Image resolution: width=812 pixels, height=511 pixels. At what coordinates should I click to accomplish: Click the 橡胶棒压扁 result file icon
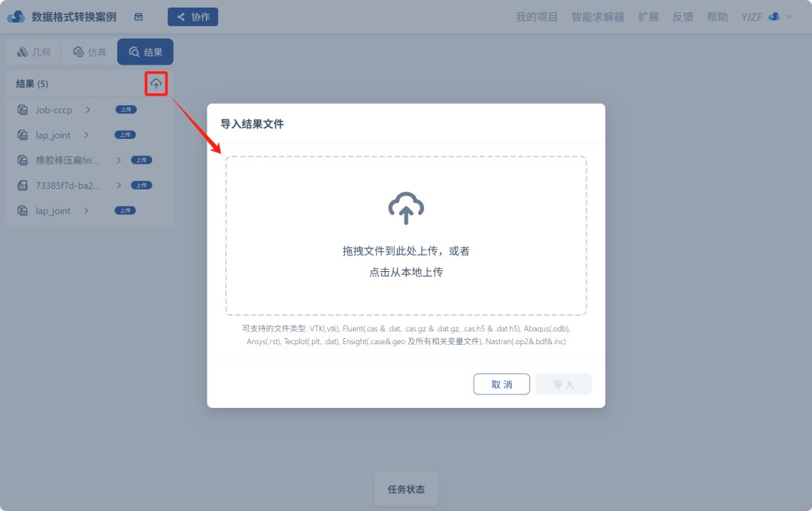pyautogui.click(x=23, y=160)
